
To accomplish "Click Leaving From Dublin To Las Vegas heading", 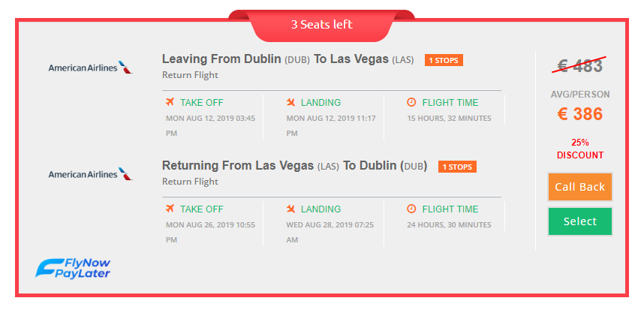I will 288,59.
